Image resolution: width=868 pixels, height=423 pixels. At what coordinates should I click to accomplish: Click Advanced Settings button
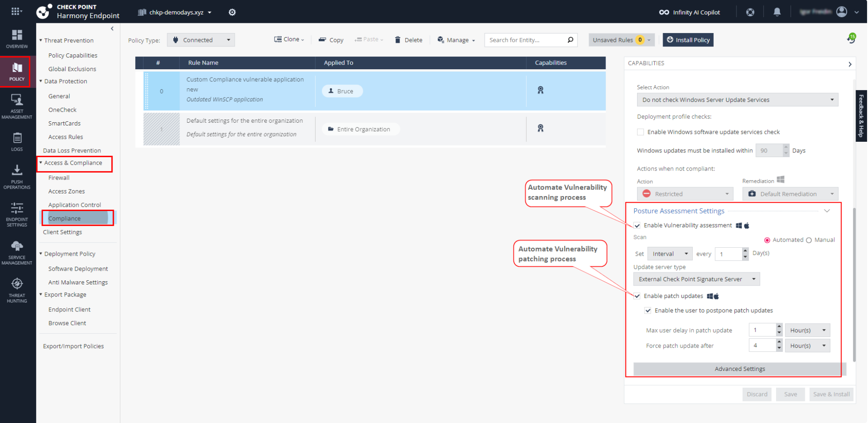pos(740,369)
